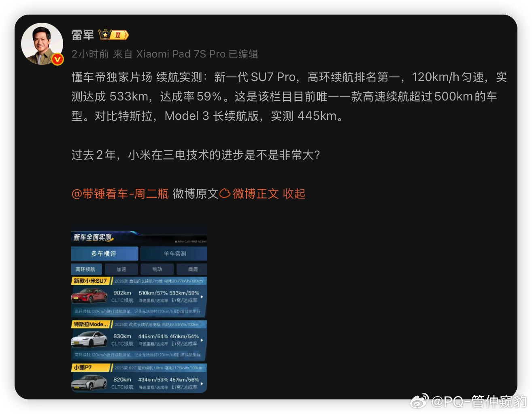532x414 pixels.
Task: Switch to the 单车实测 tab
Action: 174,254
